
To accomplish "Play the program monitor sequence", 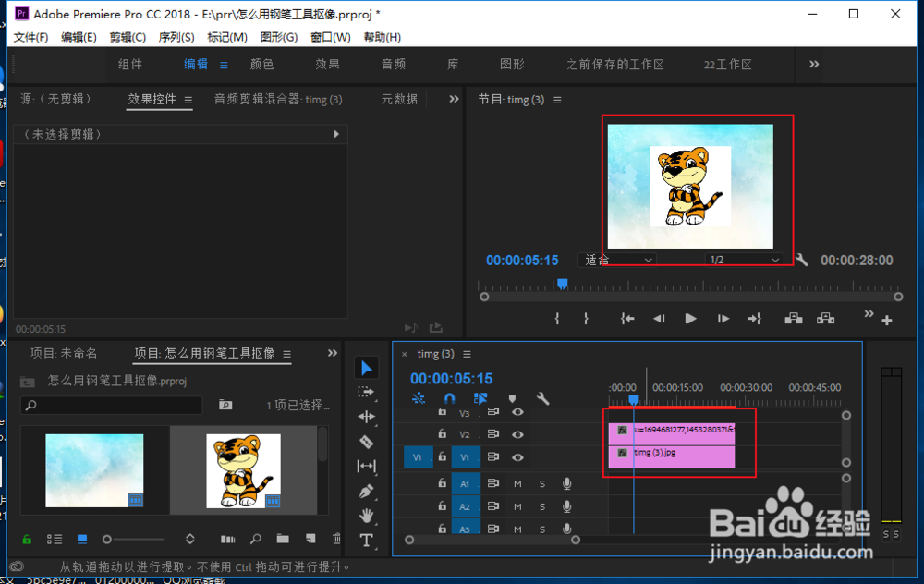I will pyautogui.click(x=690, y=319).
